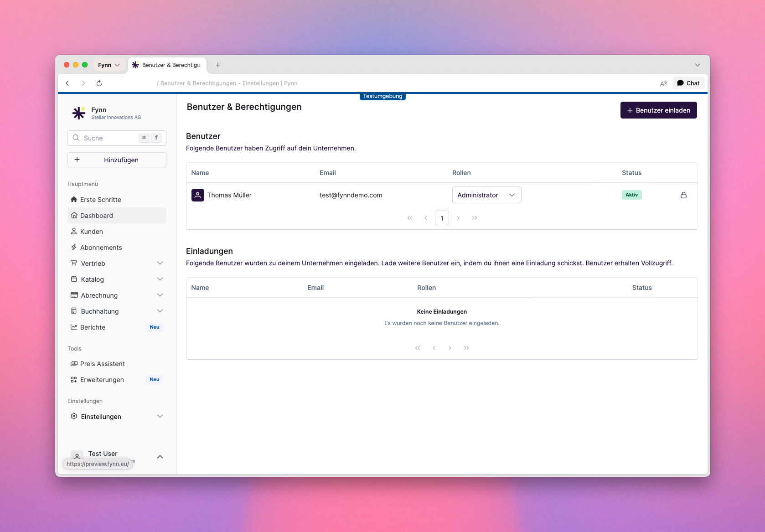The image size is (765, 532).
Task: Click the tab list chevron in the tab strip
Action: 697,65
